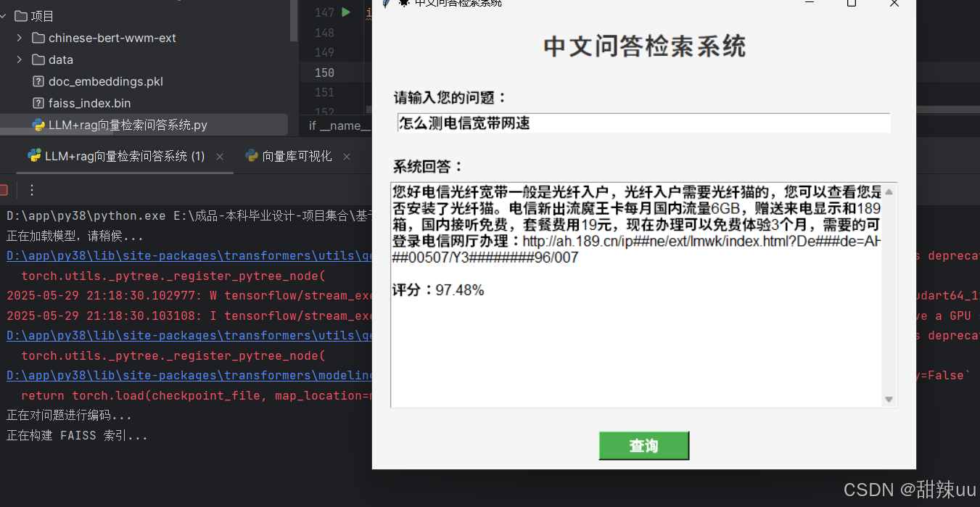
Task: Click the green 查询 button
Action: pos(643,445)
